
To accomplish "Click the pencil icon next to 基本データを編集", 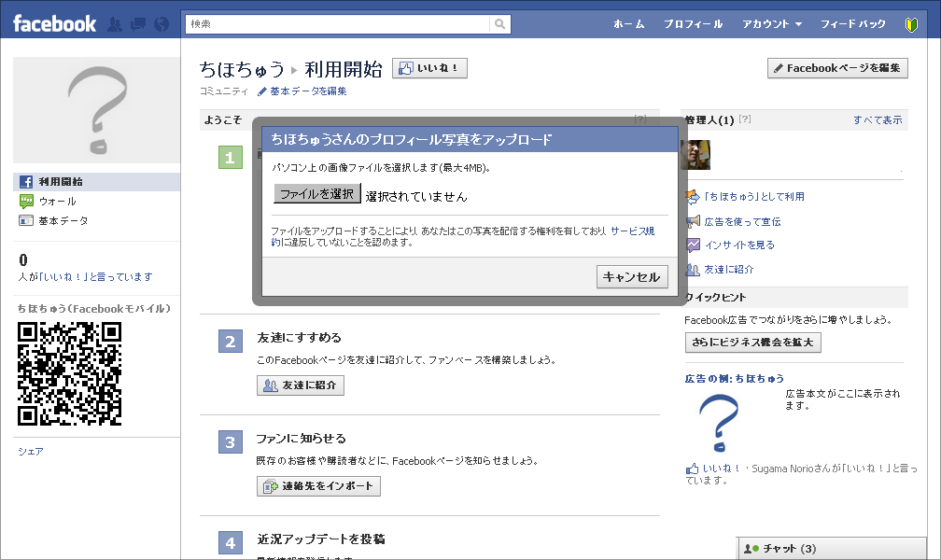I will coord(261,91).
